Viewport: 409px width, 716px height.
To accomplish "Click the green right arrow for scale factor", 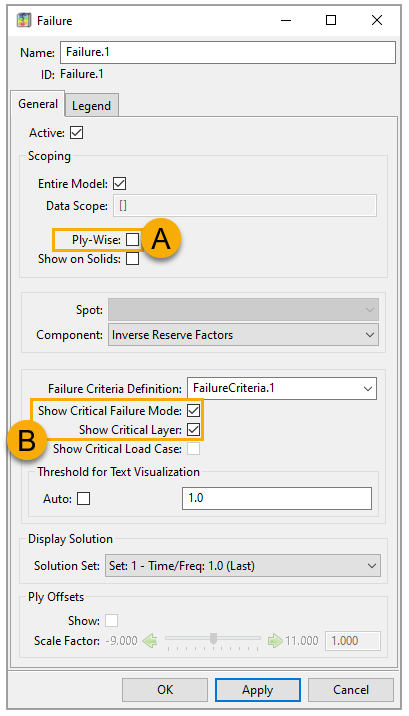I will pos(276,641).
